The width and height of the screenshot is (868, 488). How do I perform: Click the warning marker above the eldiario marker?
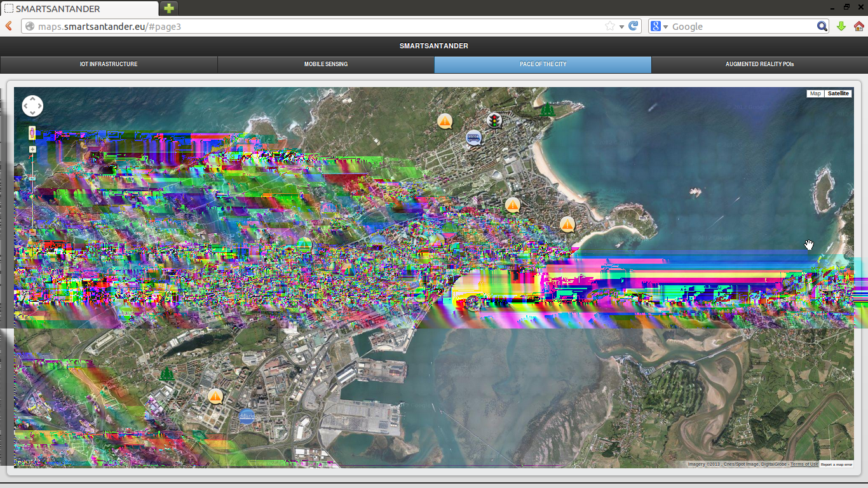tap(216, 396)
